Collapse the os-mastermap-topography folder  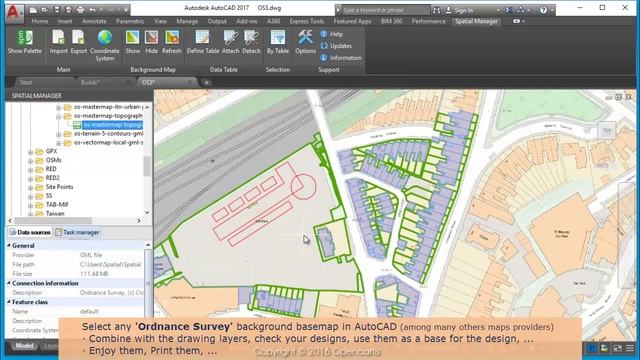58,116
